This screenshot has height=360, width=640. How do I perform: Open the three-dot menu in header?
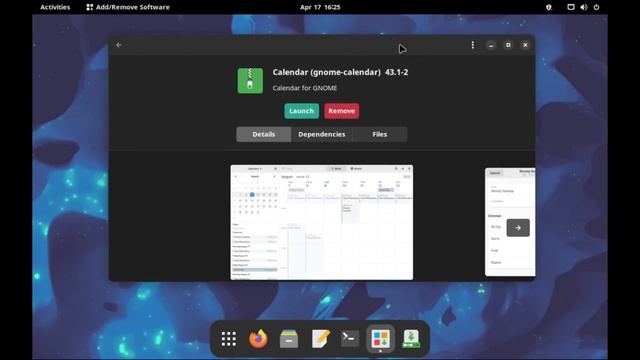[473, 45]
